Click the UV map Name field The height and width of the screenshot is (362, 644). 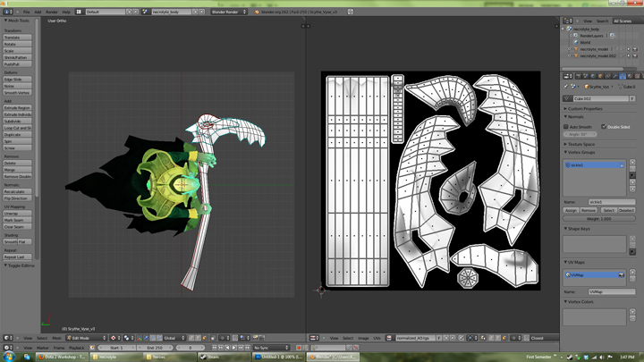click(x=611, y=291)
